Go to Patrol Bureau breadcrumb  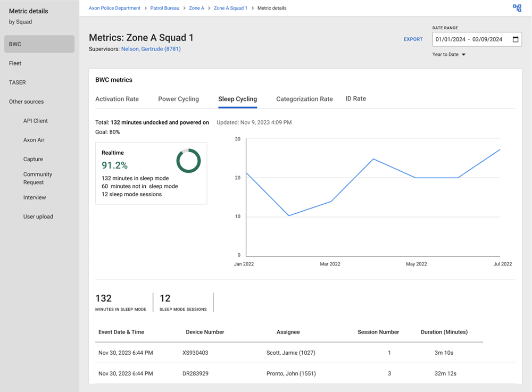click(x=164, y=8)
